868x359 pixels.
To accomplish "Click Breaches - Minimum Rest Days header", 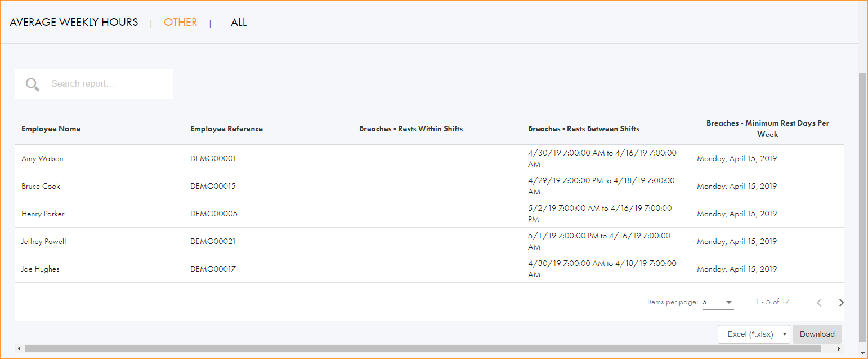I will point(768,128).
